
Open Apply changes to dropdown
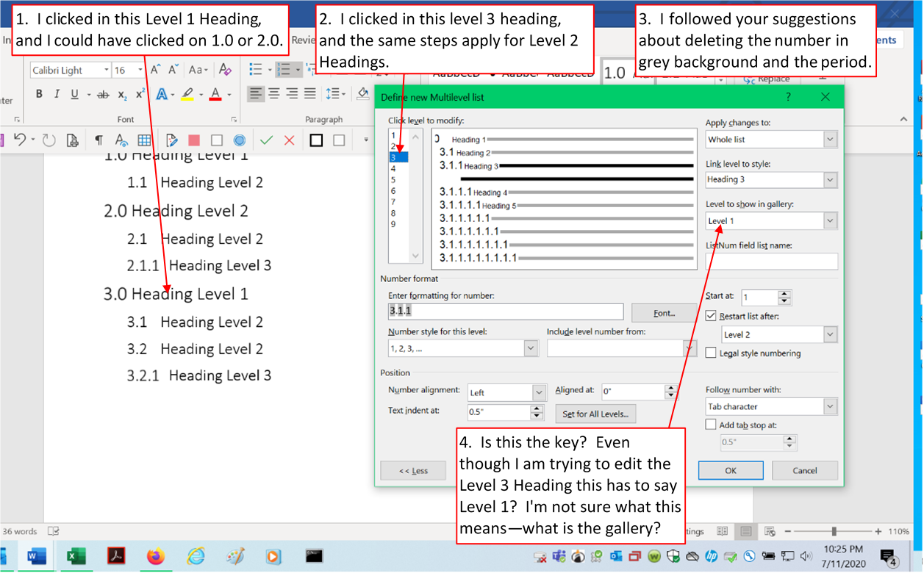tap(830, 139)
